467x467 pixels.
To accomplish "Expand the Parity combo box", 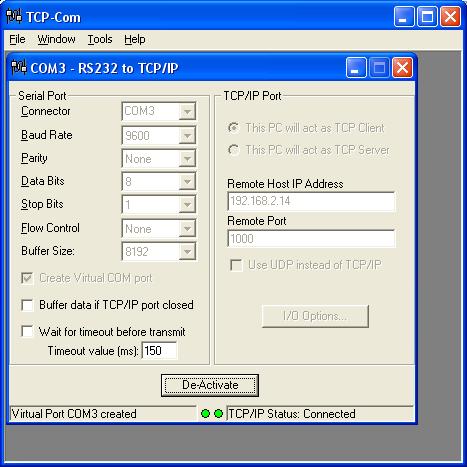I will coord(187,159).
